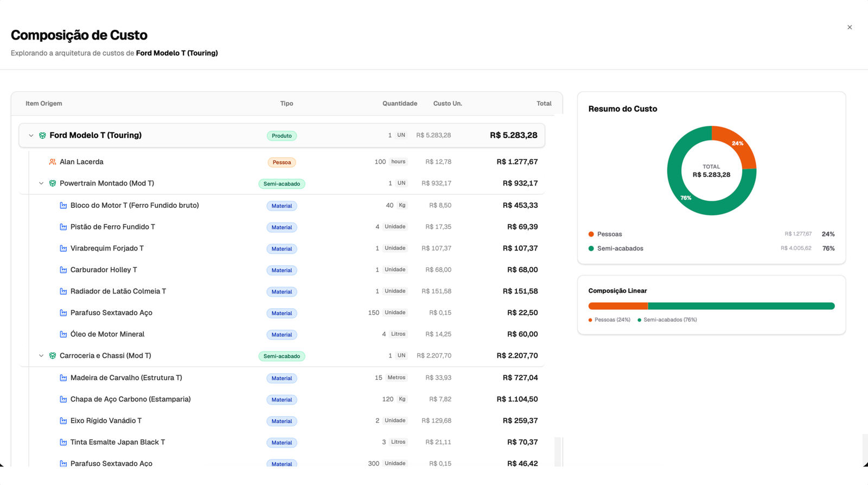Click the Material badge for Bloco do Motor T
868x485 pixels.
[x=282, y=206]
